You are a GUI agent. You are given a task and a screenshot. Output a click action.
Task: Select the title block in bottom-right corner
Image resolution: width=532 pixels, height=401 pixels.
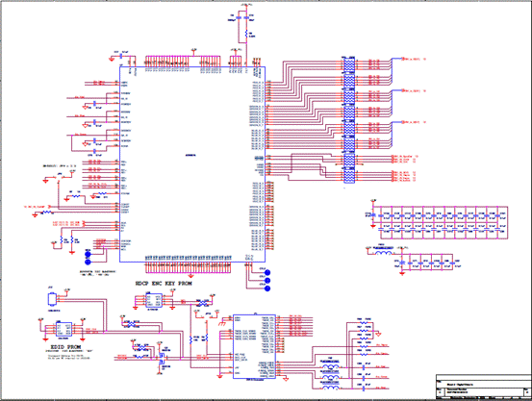[483, 386]
